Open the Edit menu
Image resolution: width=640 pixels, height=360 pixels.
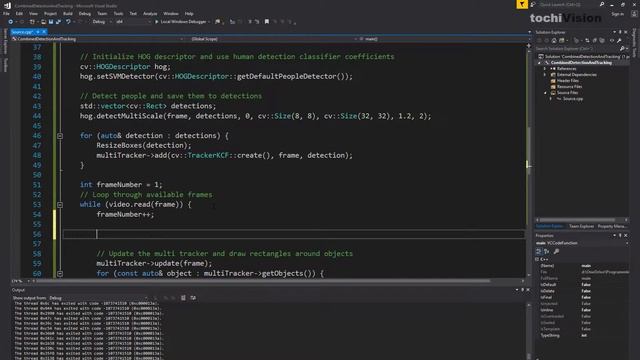[19, 13]
